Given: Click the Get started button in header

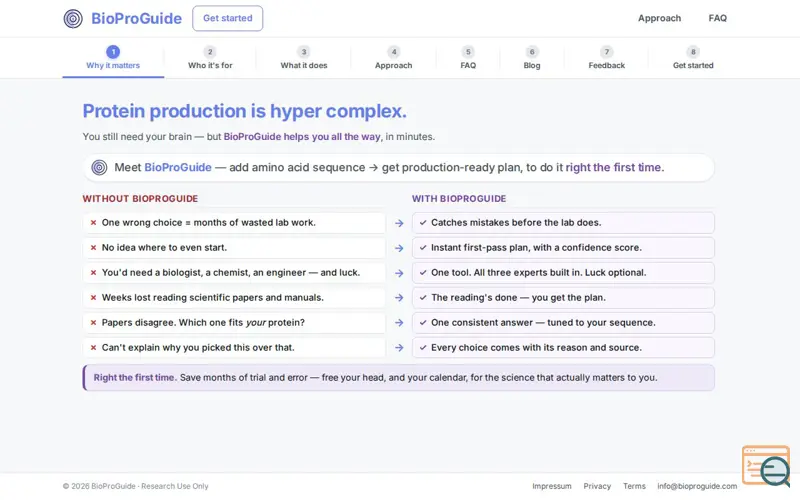Looking at the screenshot, I should coord(228,18).
